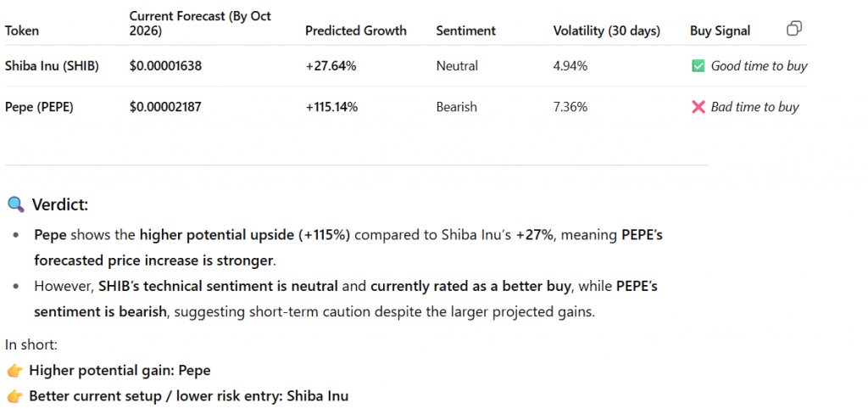Click the green checkmark buy signal icon

pos(698,66)
